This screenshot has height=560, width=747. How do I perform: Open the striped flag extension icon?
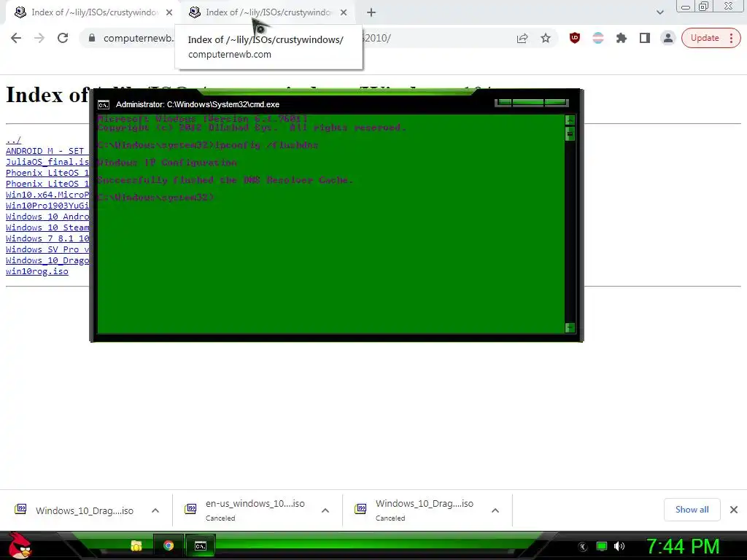point(598,38)
